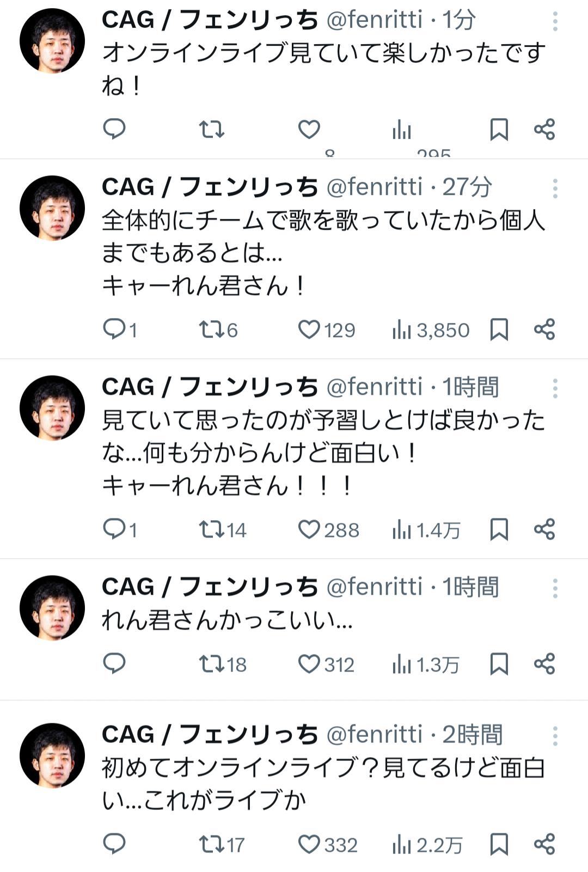
Task: Open 'CAG / フェンリっち' name on 2時間 tweet
Action: (x=210, y=735)
